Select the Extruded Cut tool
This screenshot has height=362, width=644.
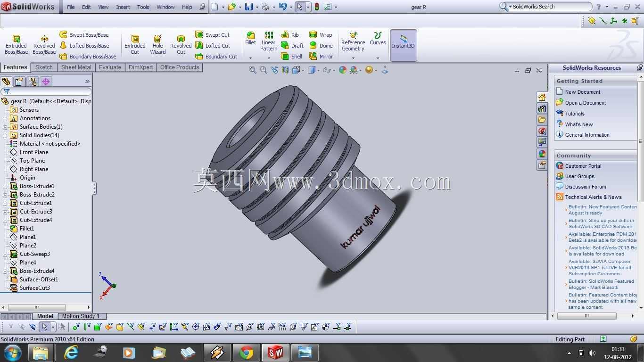(x=135, y=45)
